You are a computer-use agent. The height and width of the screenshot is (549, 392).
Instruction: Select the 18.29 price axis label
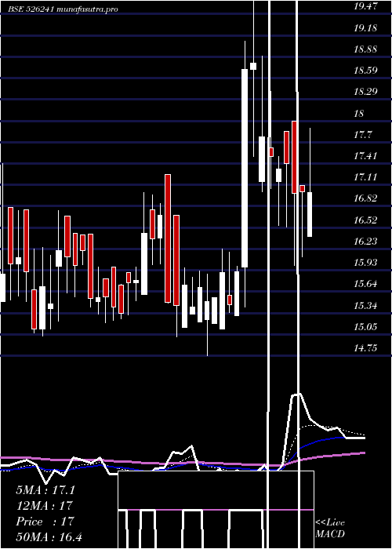coord(365,92)
